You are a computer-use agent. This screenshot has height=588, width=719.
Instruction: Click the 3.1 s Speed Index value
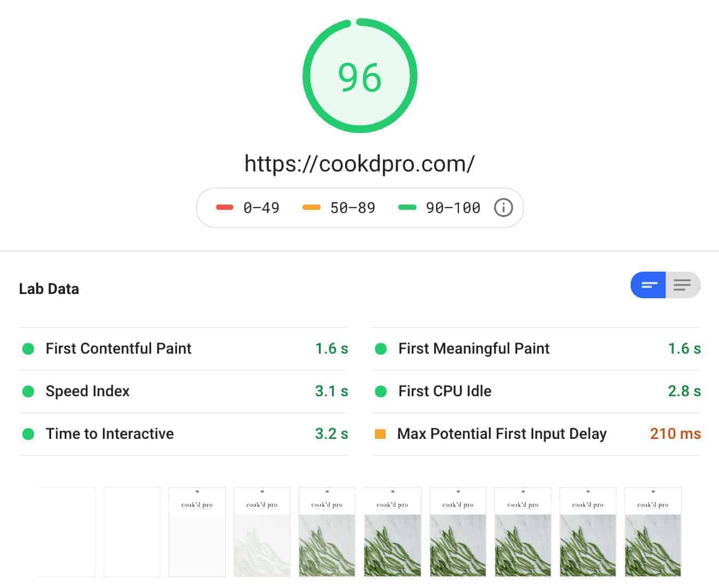point(331,391)
